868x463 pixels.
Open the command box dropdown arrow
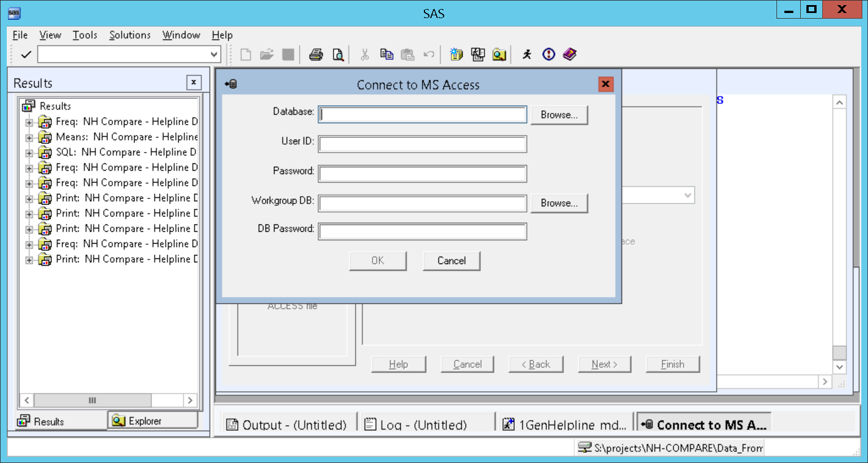click(214, 54)
